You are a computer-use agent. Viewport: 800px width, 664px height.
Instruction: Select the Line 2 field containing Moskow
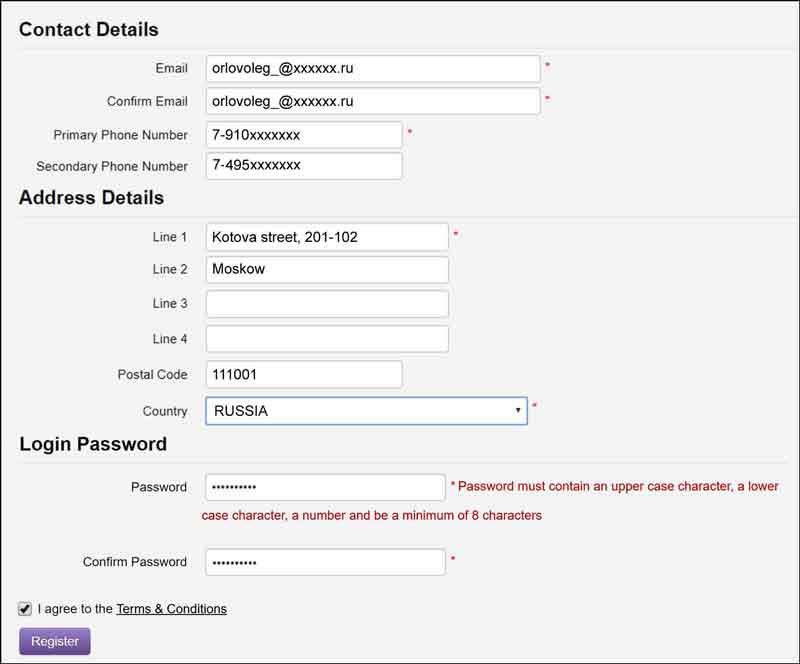[327, 269]
